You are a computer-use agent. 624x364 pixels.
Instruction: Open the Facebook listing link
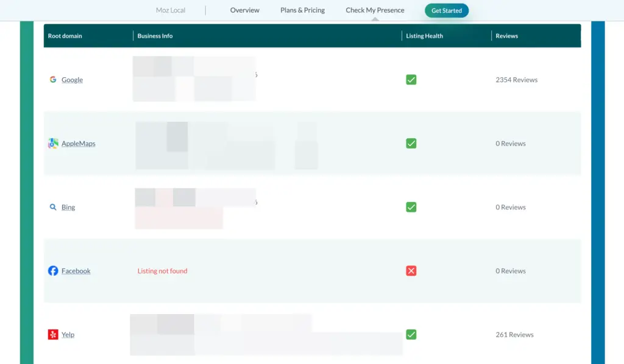(76, 271)
